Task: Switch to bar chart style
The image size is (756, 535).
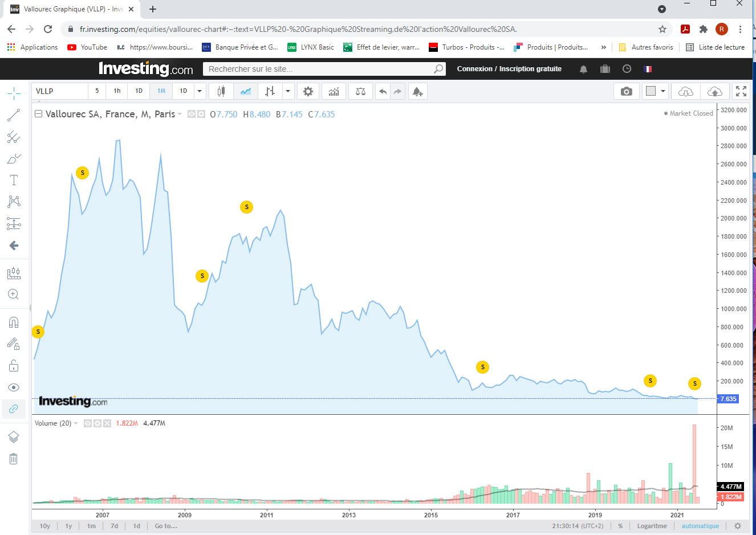Action: pyautogui.click(x=270, y=91)
